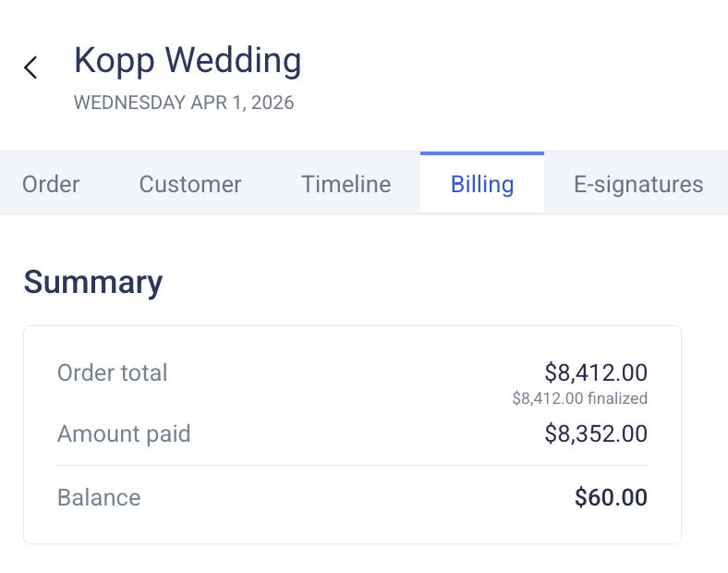Click the Kopp Wedding title
This screenshot has width=728, height=573.
(x=188, y=61)
